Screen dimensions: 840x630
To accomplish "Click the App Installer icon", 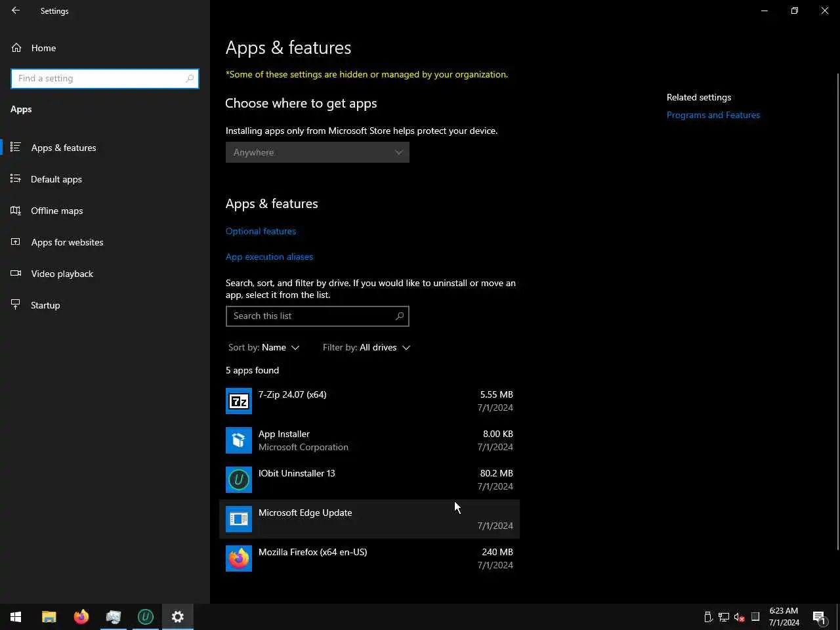I will (239, 440).
